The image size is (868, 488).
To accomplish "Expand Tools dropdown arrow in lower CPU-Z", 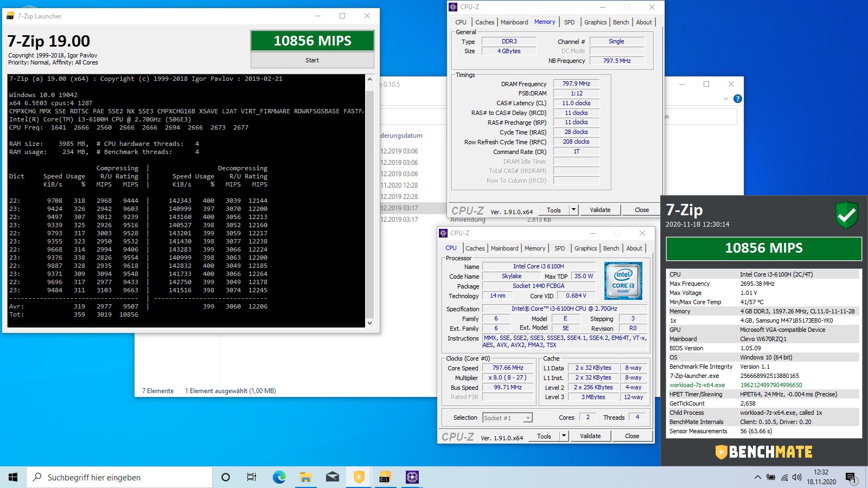I will click(x=564, y=436).
